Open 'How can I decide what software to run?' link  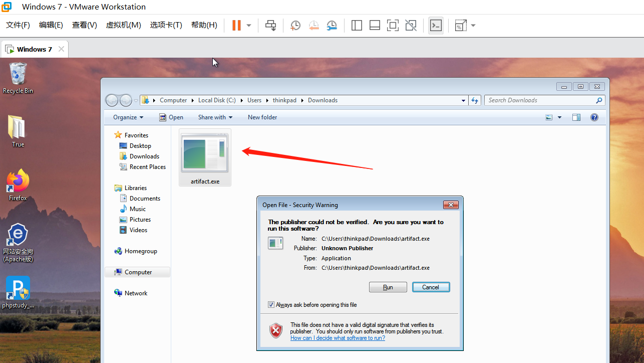338,338
